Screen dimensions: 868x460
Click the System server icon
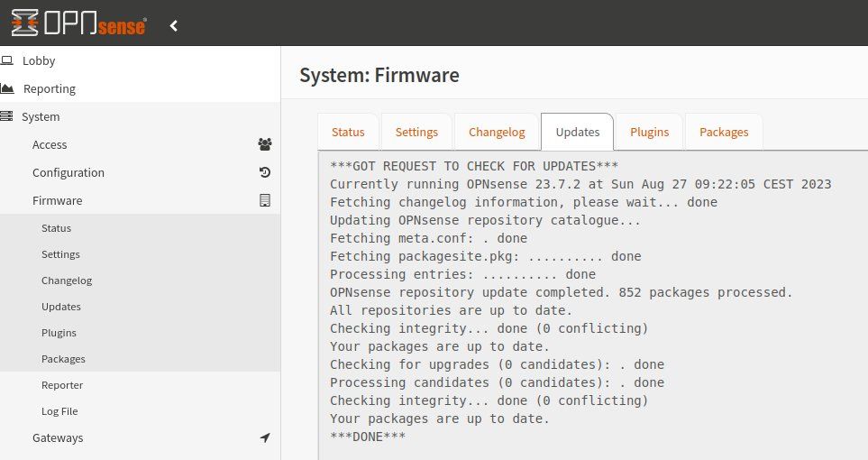[x=6, y=116]
